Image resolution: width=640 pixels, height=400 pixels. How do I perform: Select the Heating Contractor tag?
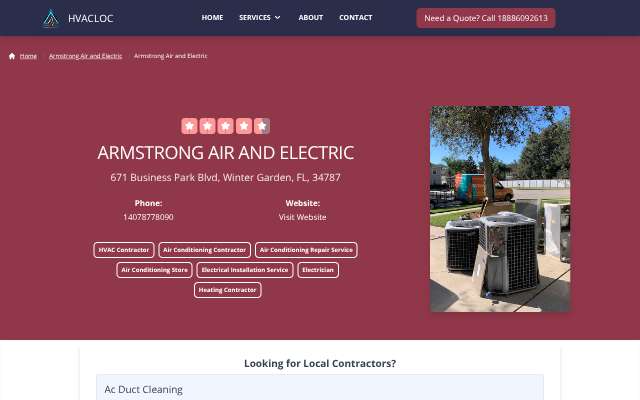pyautogui.click(x=227, y=290)
